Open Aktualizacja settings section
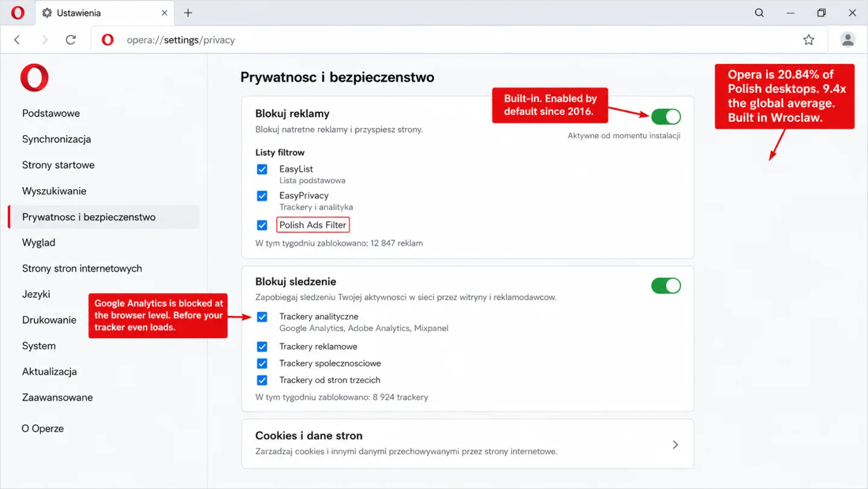The height and width of the screenshot is (489, 868). tap(49, 372)
